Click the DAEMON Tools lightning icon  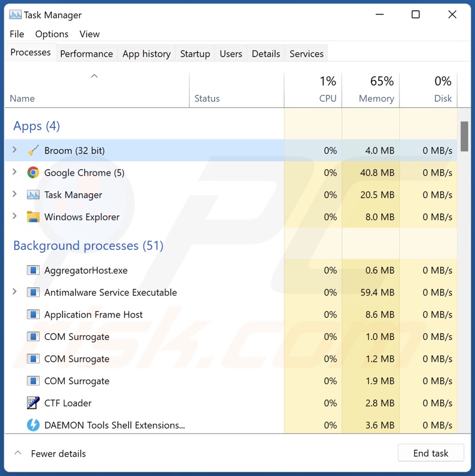click(33, 425)
